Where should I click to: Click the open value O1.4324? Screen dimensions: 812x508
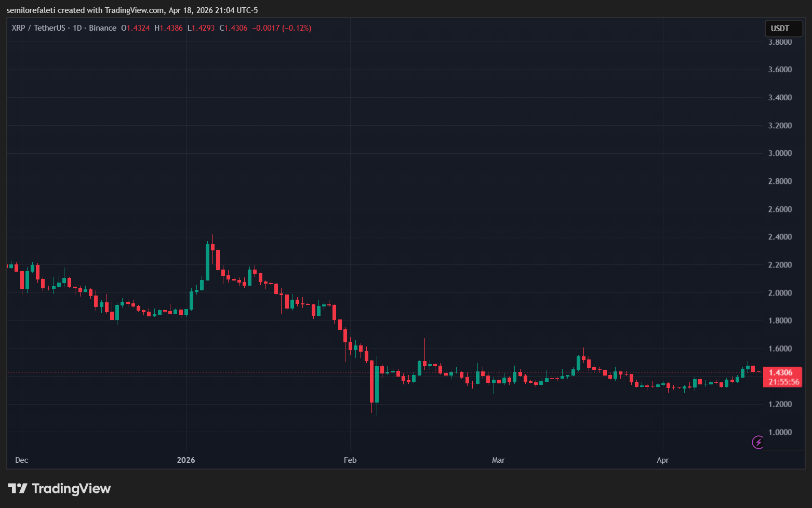[x=136, y=28]
